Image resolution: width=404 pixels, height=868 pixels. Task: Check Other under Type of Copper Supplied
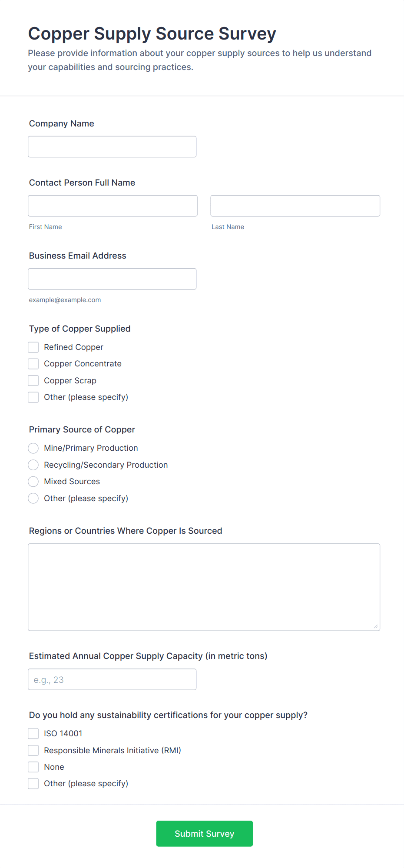33,397
